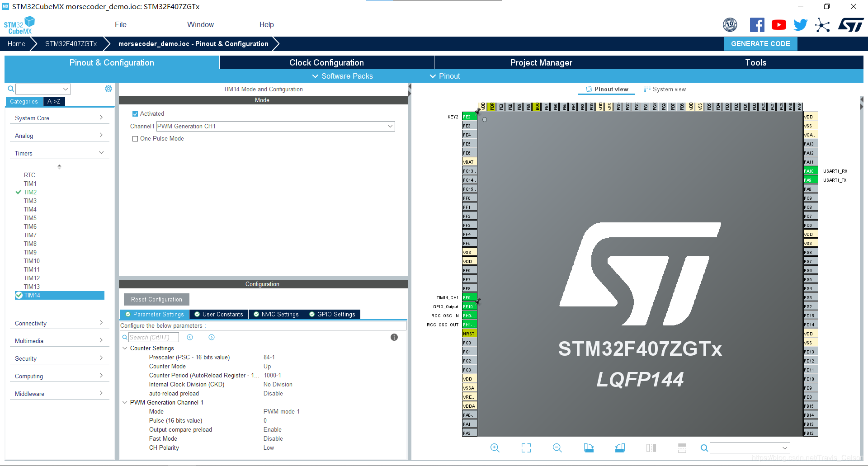868x466 pixels.
Task: Expand Middleware category
Action: click(x=59, y=394)
